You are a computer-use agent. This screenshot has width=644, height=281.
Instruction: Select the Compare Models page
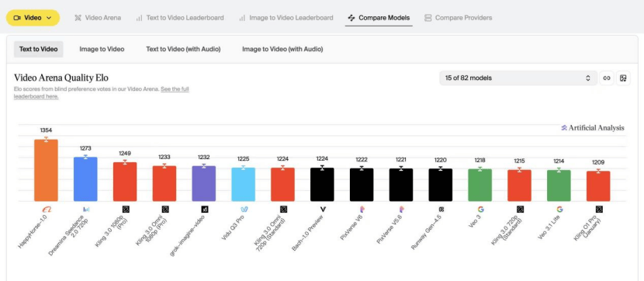tap(379, 18)
